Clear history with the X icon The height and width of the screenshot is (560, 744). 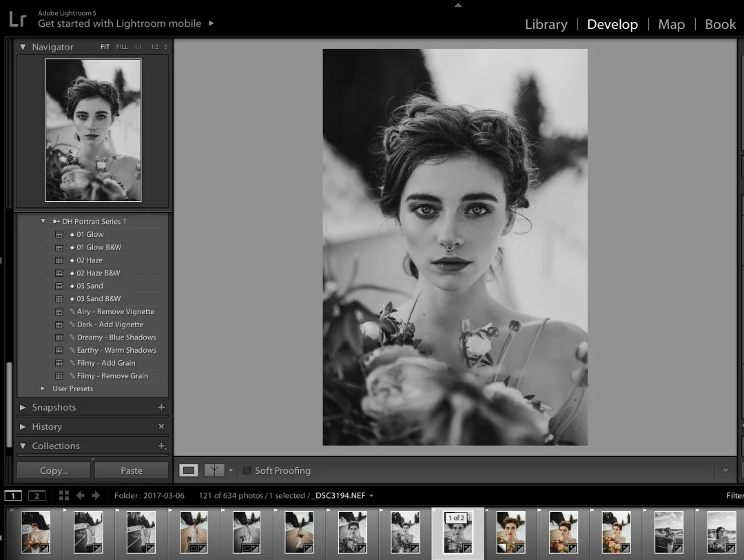[x=161, y=426]
